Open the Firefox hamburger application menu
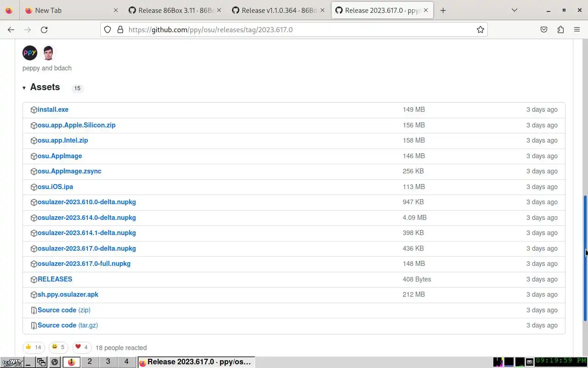 pos(577,29)
